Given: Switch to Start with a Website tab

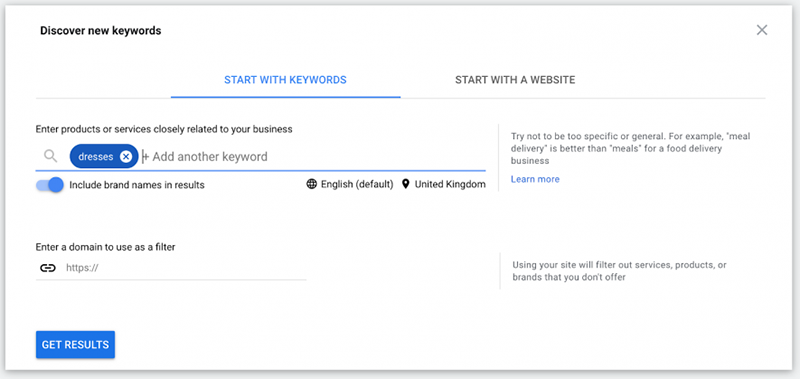Looking at the screenshot, I should 515,80.
